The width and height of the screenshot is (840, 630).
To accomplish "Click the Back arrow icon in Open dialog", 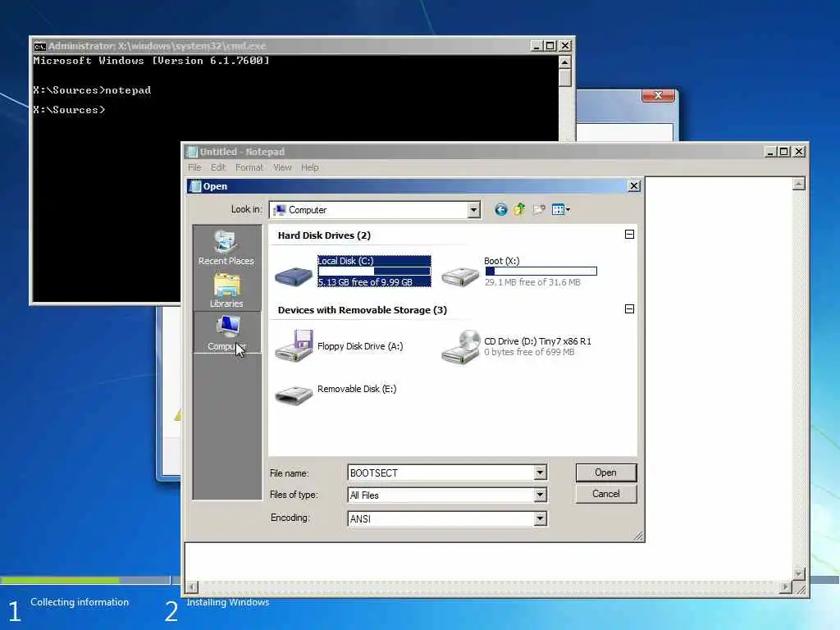I will [500, 209].
